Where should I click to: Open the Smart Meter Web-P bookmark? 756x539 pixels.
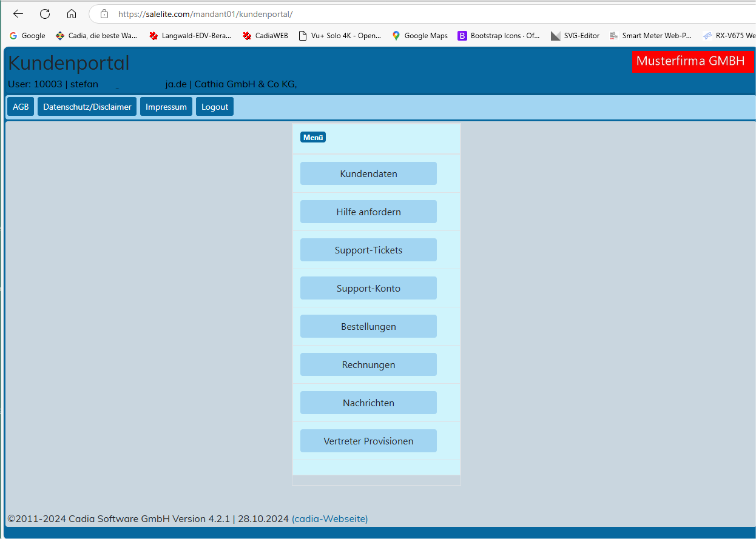coord(650,36)
